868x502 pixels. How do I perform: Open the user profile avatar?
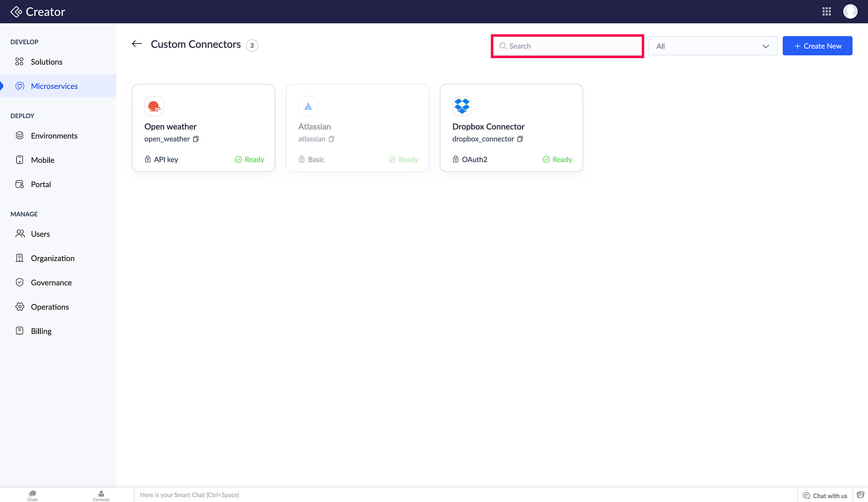pyautogui.click(x=850, y=12)
